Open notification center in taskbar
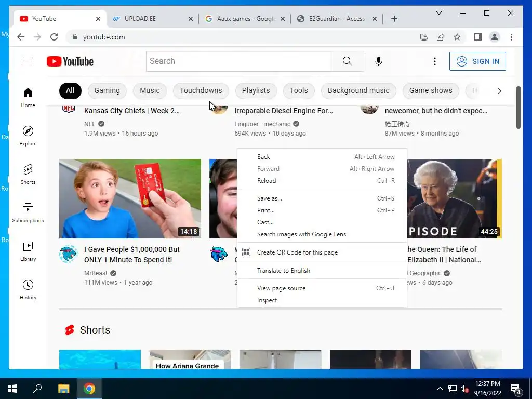This screenshot has height=399, width=532. click(515, 389)
